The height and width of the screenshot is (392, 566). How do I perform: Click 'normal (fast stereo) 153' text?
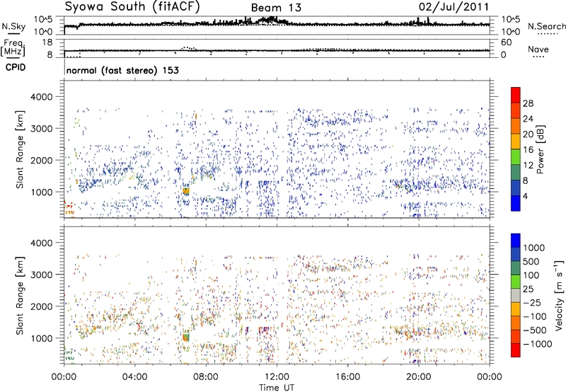coord(122,70)
